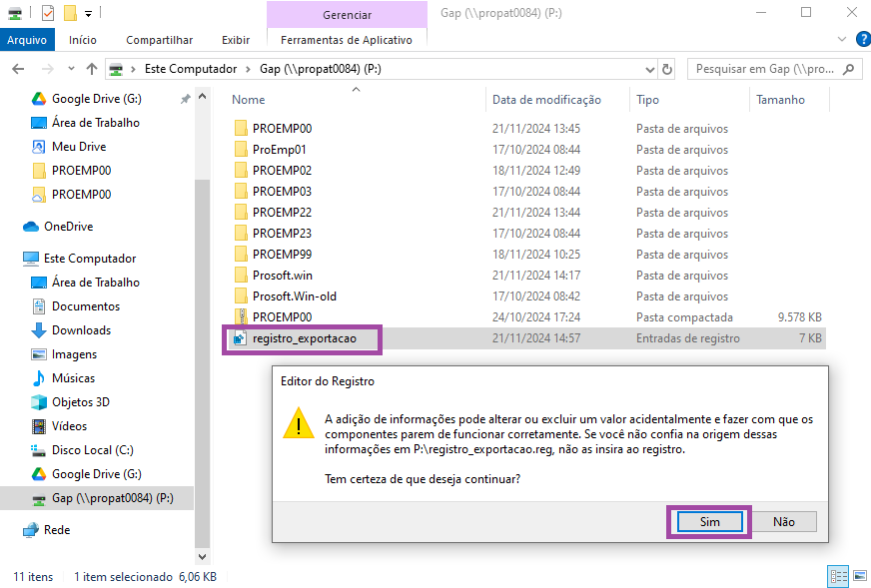Select the PROEMP99 folder icon
Screen dimensions: 871x588
(241, 255)
